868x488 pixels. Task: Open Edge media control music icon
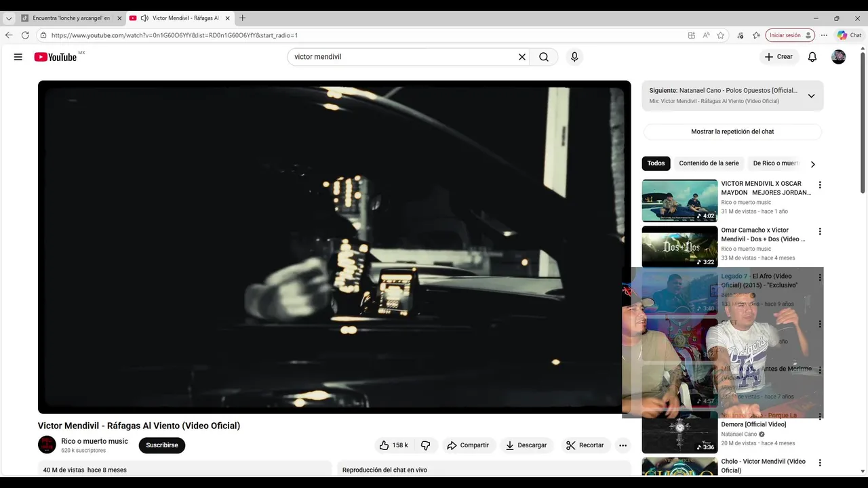tap(740, 35)
